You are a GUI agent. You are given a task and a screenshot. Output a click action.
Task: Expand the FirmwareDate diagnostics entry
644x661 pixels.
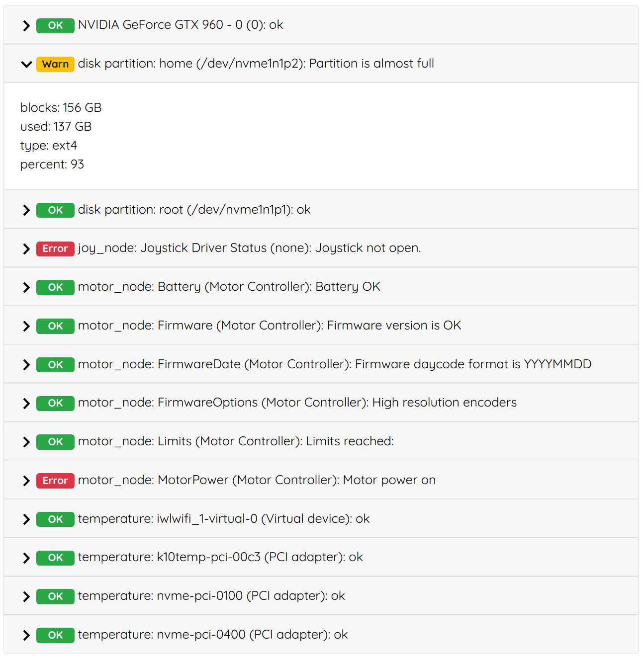click(x=26, y=364)
